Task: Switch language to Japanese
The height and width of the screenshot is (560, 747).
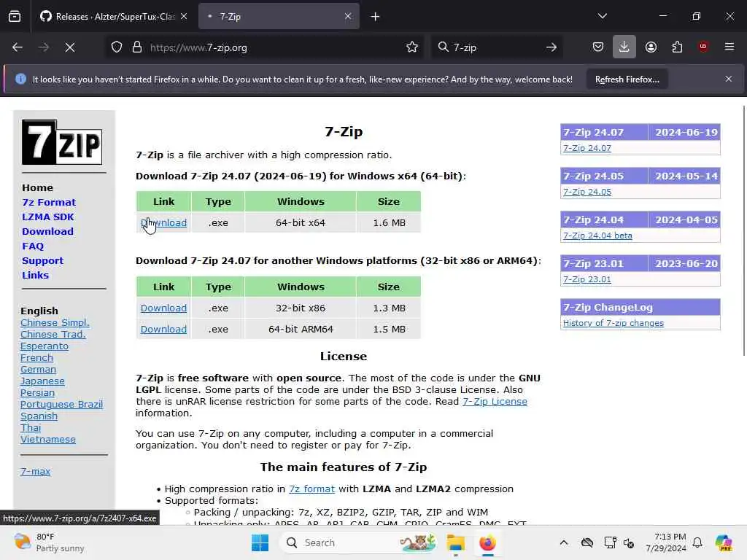Action: click(42, 381)
